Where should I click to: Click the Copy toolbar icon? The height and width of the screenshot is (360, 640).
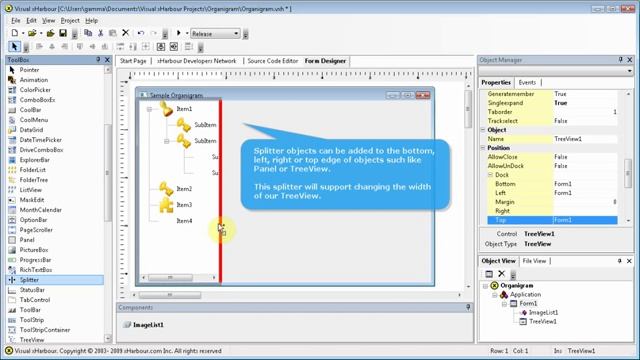[88, 33]
